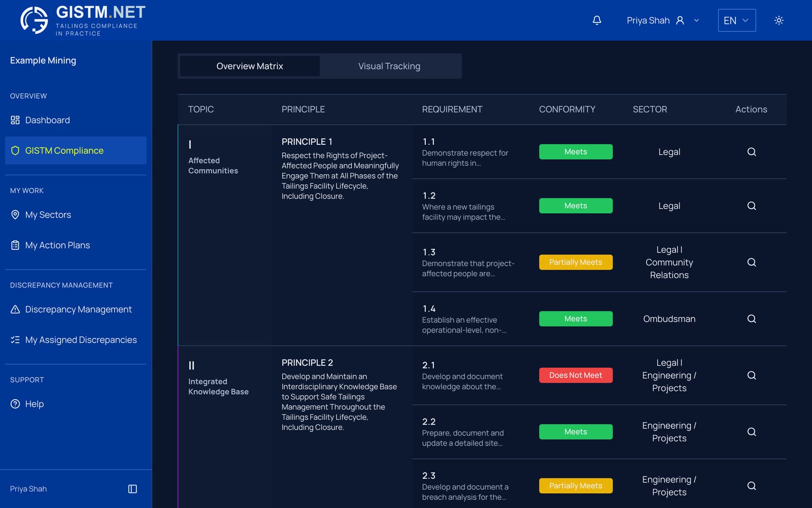Click the Meets badge for requirement 1.1
This screenshot has width=812, height=508.
click(576, 152)
